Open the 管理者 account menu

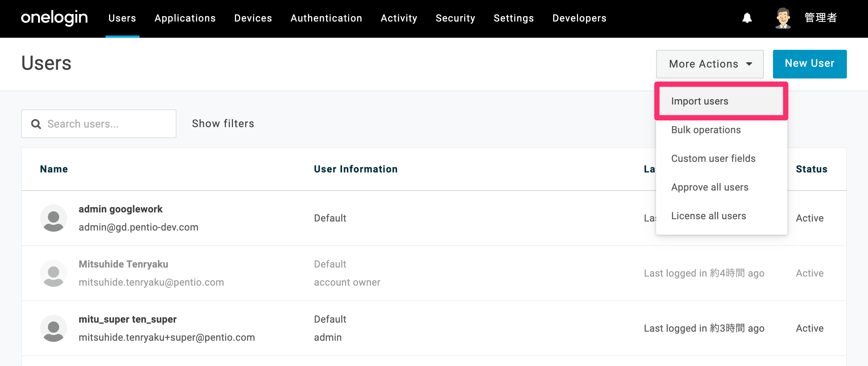(820, 18)
